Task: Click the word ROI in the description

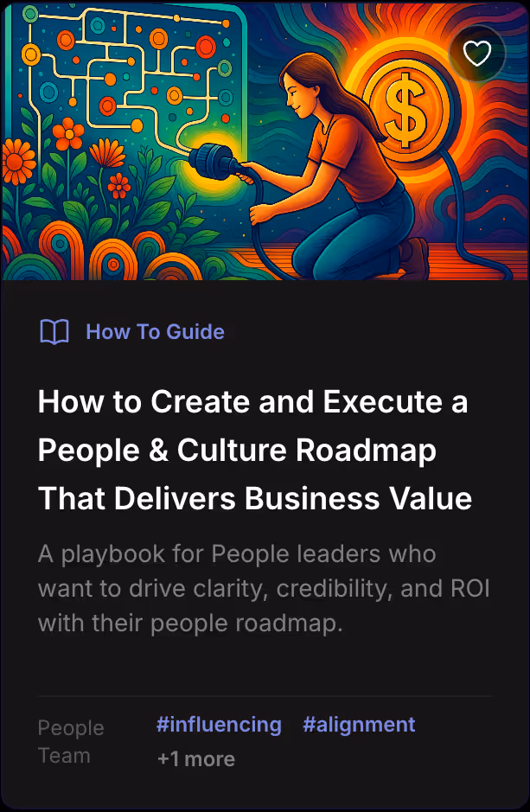Action: pos(470,589)
